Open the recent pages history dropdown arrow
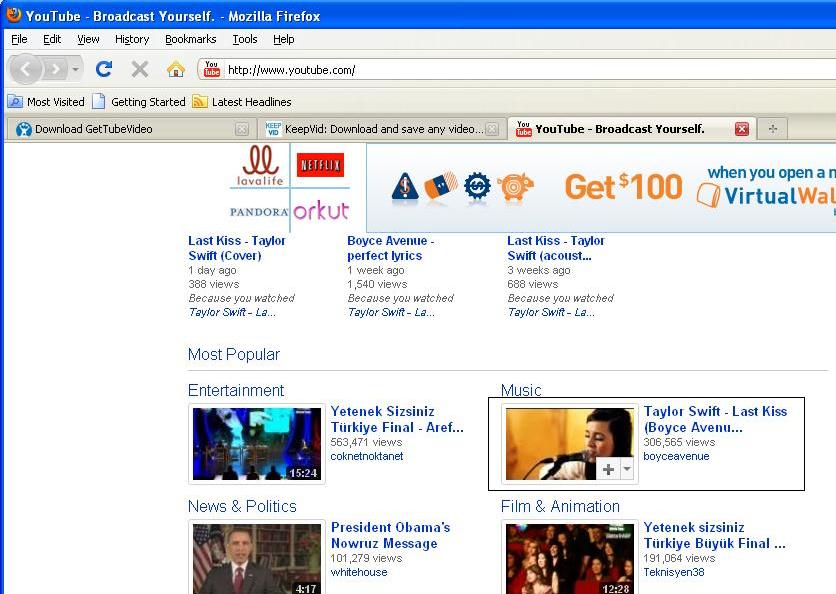The width and height of the screenshot is (836, 594). 76,69
